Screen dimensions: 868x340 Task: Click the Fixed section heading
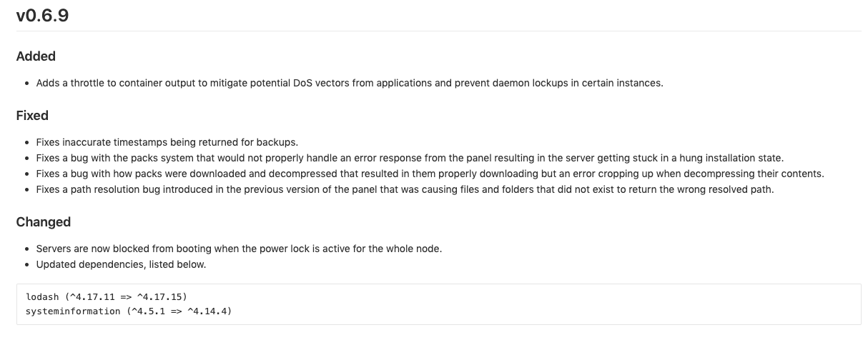pos(32,115)
